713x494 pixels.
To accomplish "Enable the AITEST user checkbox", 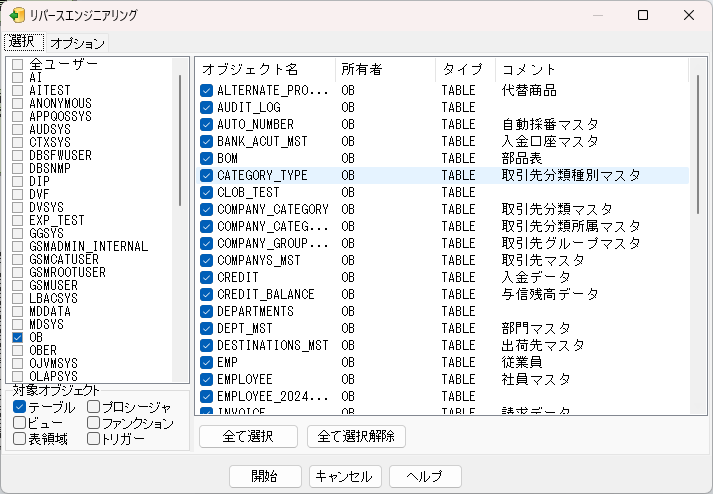I will click(x=18, y=90).
